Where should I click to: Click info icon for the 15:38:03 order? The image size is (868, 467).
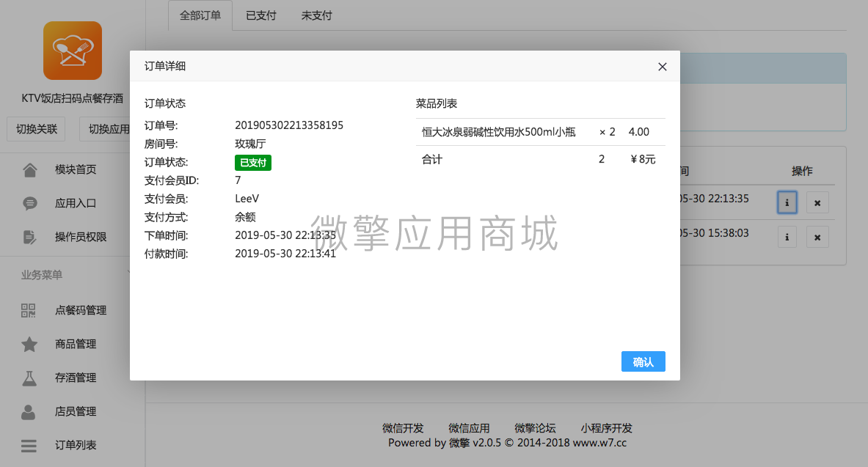[x=787, y=238]
